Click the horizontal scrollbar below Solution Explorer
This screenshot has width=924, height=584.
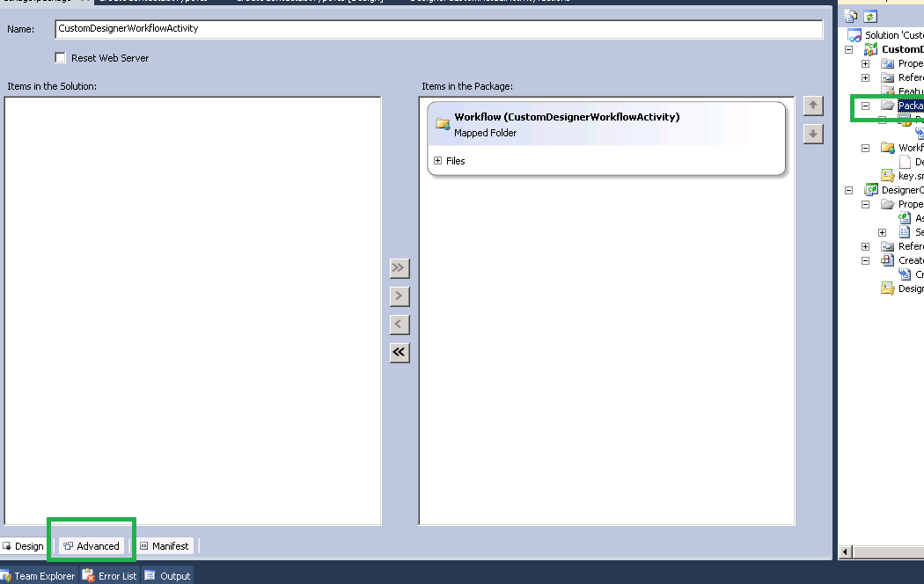tap(880, 551)
